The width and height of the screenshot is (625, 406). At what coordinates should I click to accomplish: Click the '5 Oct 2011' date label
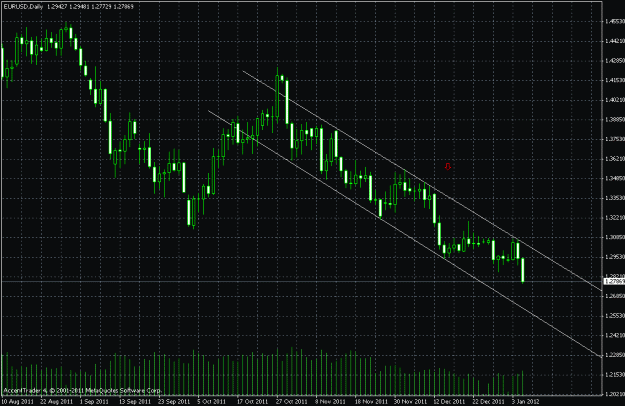point(211,401)
